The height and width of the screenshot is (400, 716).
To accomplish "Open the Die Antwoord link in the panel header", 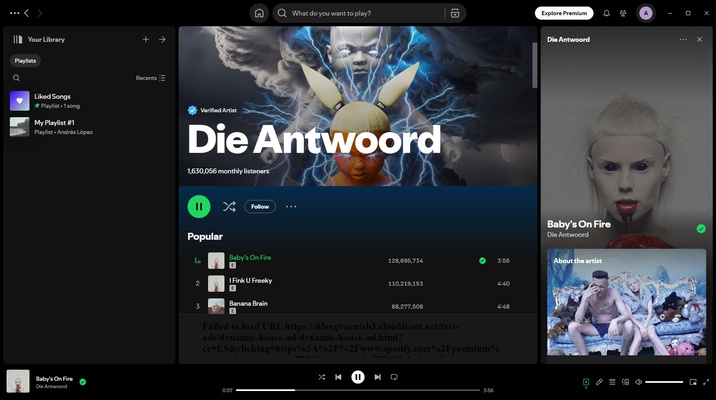I will coord(569,39).
